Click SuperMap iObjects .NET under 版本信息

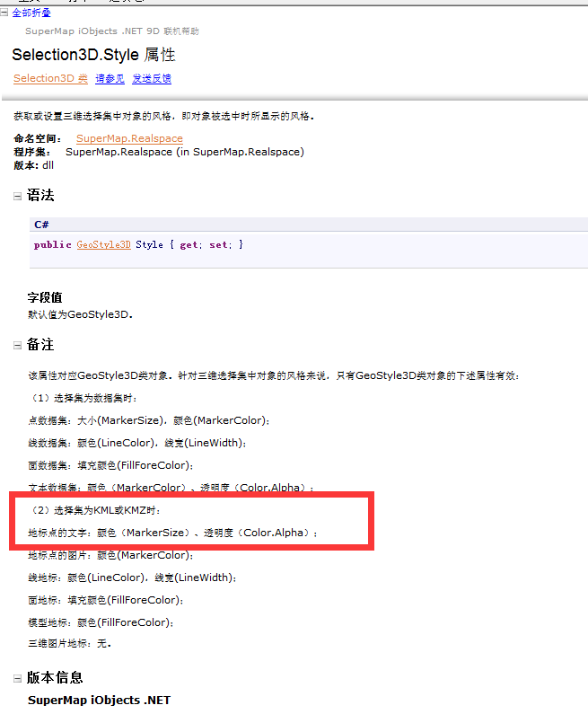point(99,701)
